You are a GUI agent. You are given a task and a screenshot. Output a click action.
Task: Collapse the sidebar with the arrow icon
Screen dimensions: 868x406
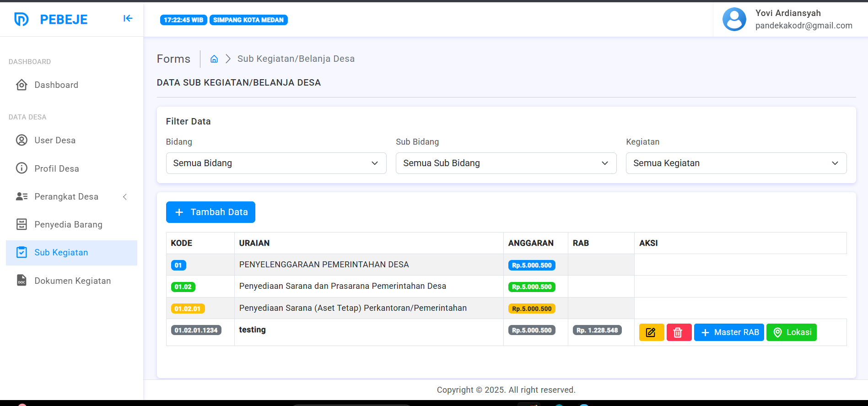coord(128,18)
